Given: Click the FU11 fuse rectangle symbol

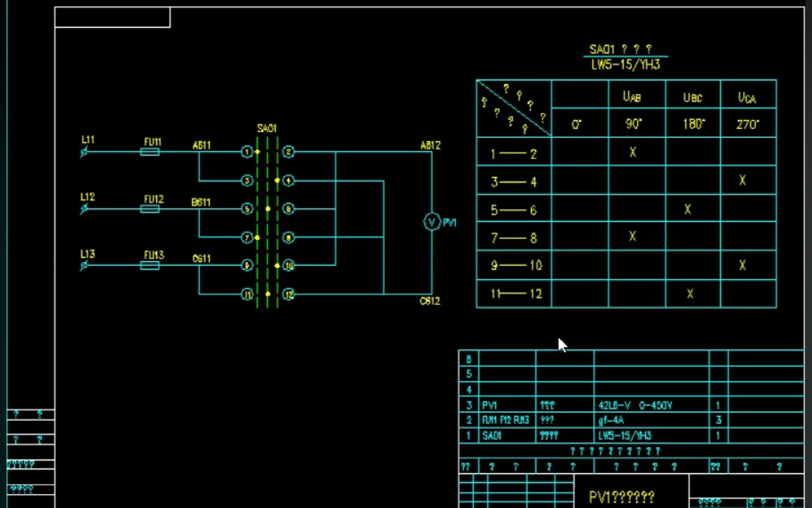Looking at the screenshot, I should pos(150,152).
